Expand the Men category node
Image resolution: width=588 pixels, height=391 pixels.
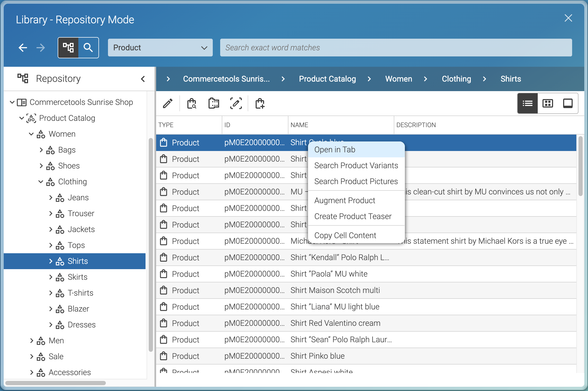(31, 341)
